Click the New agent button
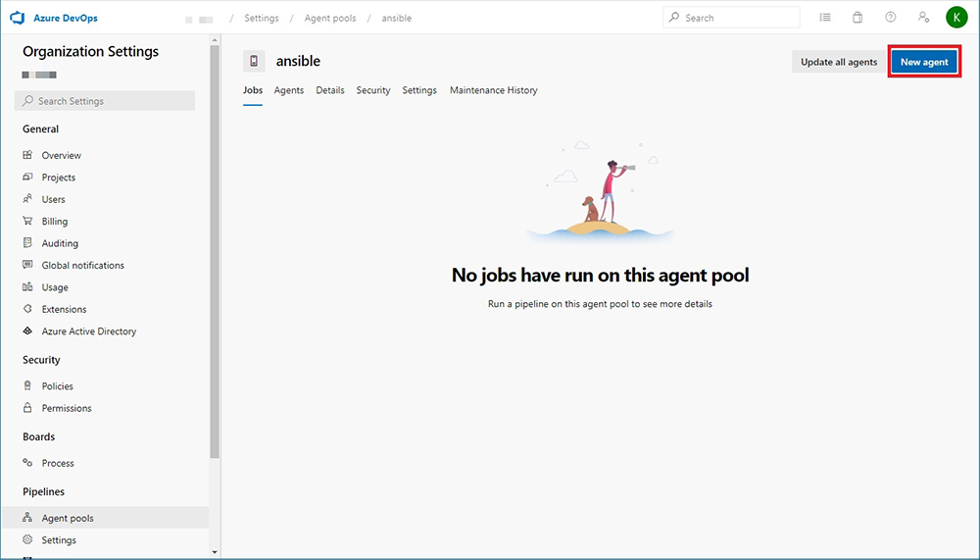The width and height of the screenshot is (980, 560). [x=924, y=62]
